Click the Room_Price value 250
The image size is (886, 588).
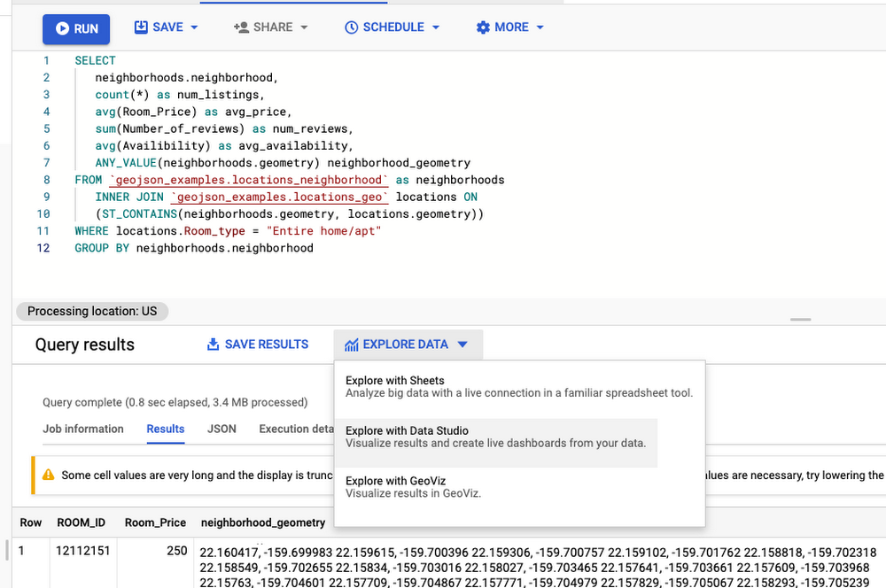click(x=177, y=551)
